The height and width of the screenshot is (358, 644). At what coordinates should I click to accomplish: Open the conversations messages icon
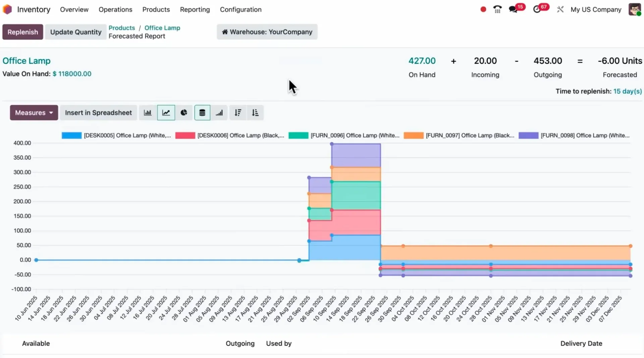click(x=513, y=9)
